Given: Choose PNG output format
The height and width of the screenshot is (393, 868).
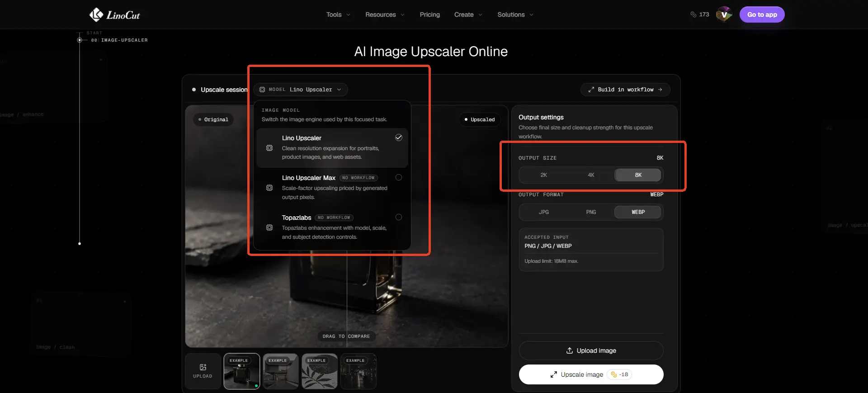Looking at the screenshot, I should 591,212.
